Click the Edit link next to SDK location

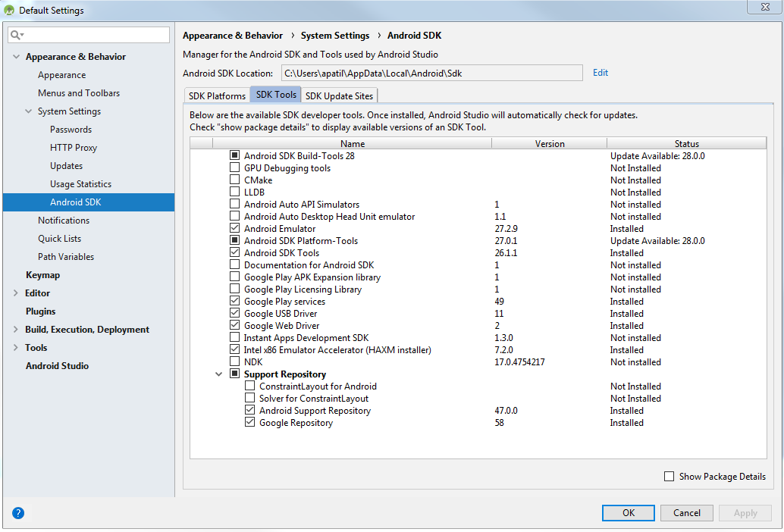(x=600, y=72)
